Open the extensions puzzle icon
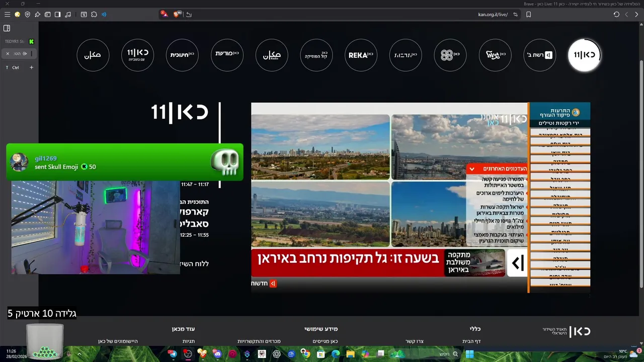Image resolution: width=644 pixels, height=362 pixels. tap(94, 15)
